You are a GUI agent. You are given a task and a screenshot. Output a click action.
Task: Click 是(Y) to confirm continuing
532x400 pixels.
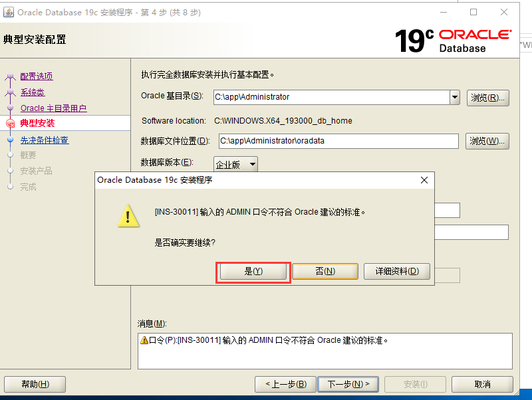coord(253,271)
